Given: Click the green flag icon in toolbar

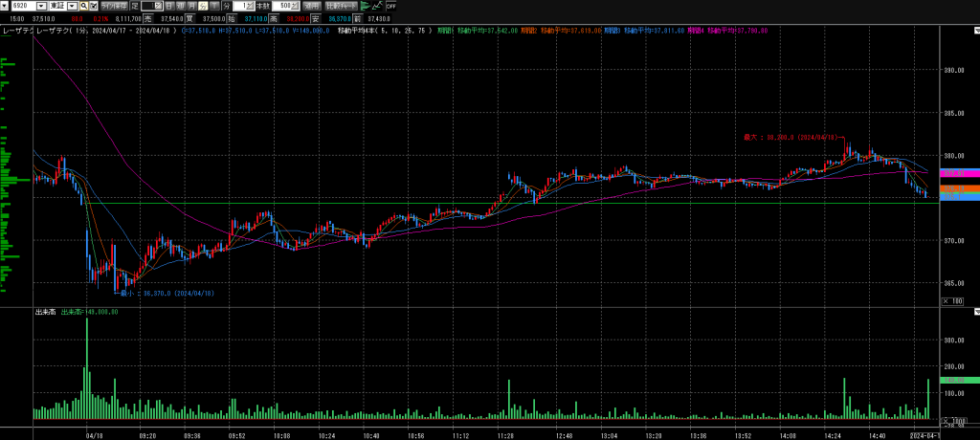Looking at the screenshot, I should pos(365,6).
